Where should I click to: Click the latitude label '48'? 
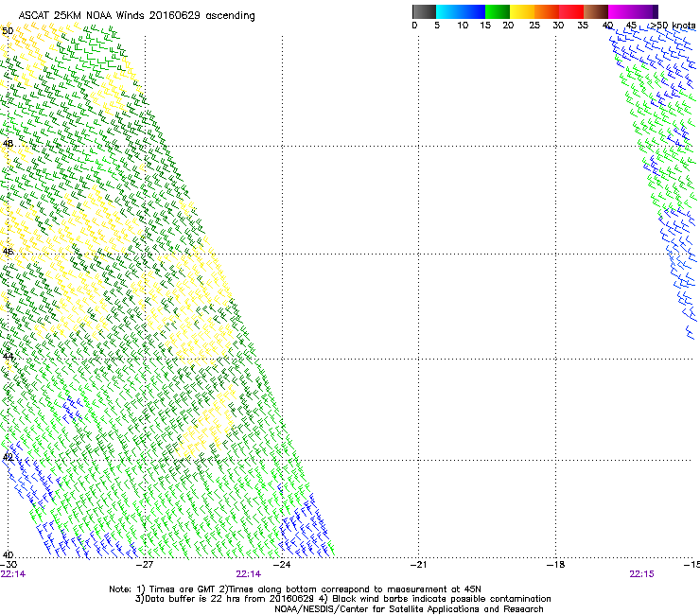click(x=8, y=144)
